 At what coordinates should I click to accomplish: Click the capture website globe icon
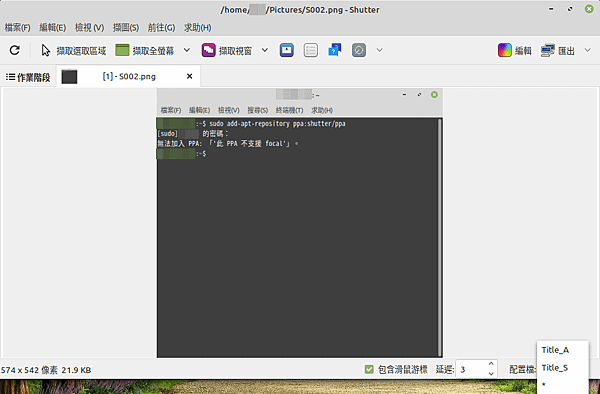pyautogui.click(x=359, y=50)
